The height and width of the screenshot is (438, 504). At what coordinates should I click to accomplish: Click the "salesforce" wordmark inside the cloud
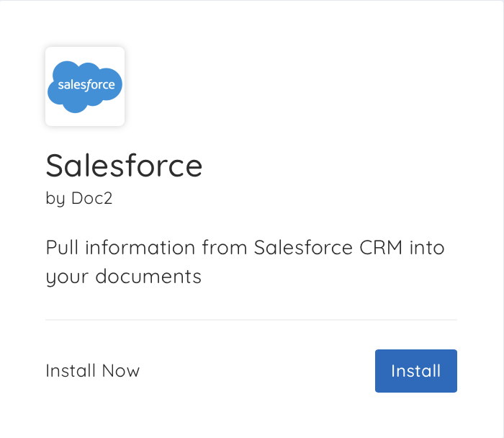click(86, 85)
